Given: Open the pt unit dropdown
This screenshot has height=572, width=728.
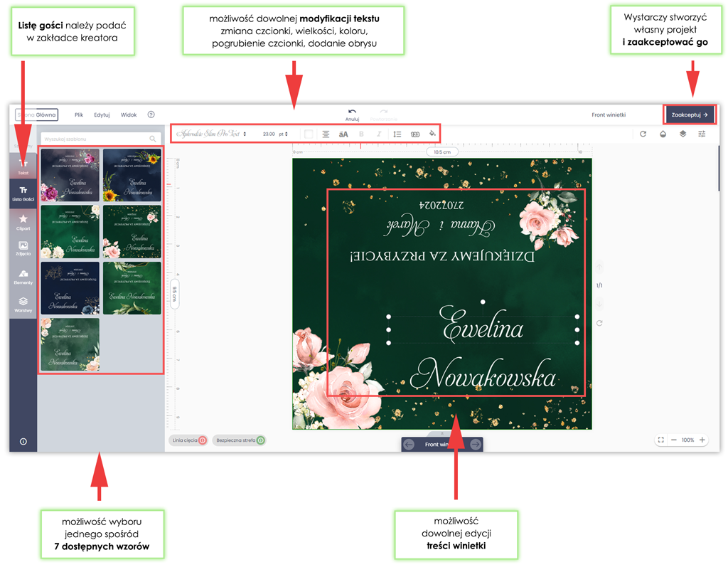Looking at the screenshot, I should tap(283, 134).
